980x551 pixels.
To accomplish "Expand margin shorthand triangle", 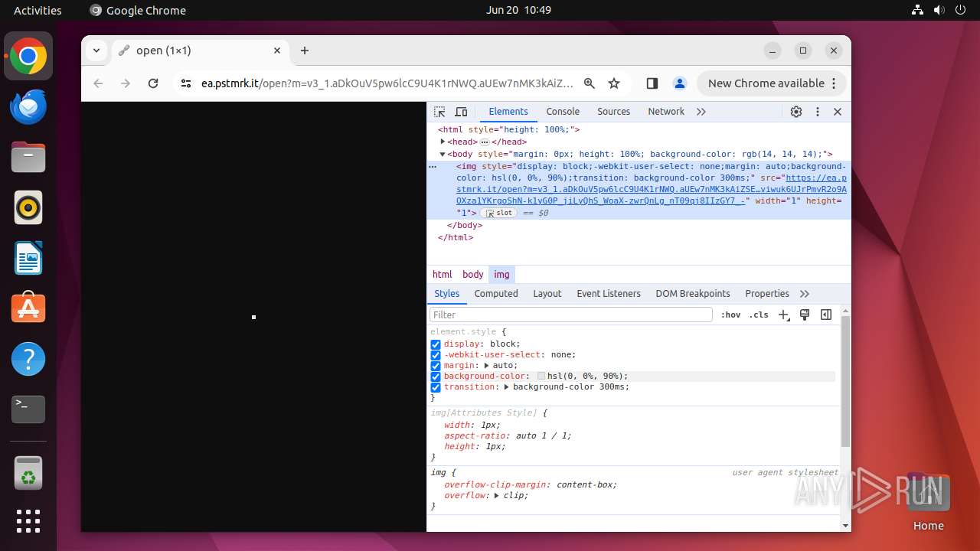I will 487,366.
